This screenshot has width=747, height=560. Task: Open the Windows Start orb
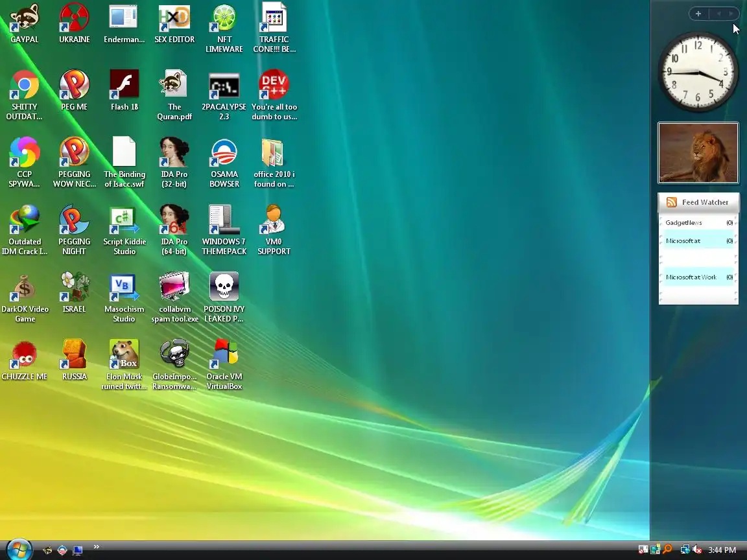[x=19, y=550]
